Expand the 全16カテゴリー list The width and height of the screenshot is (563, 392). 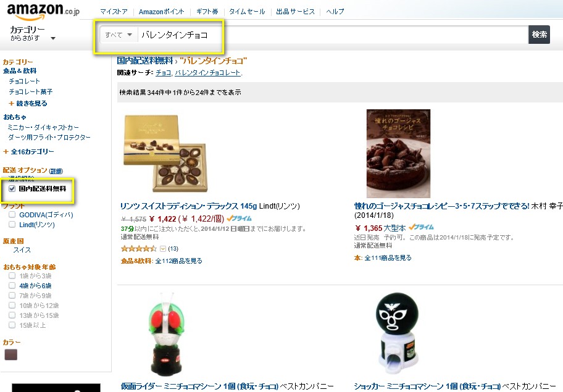[x=29, y=151]
